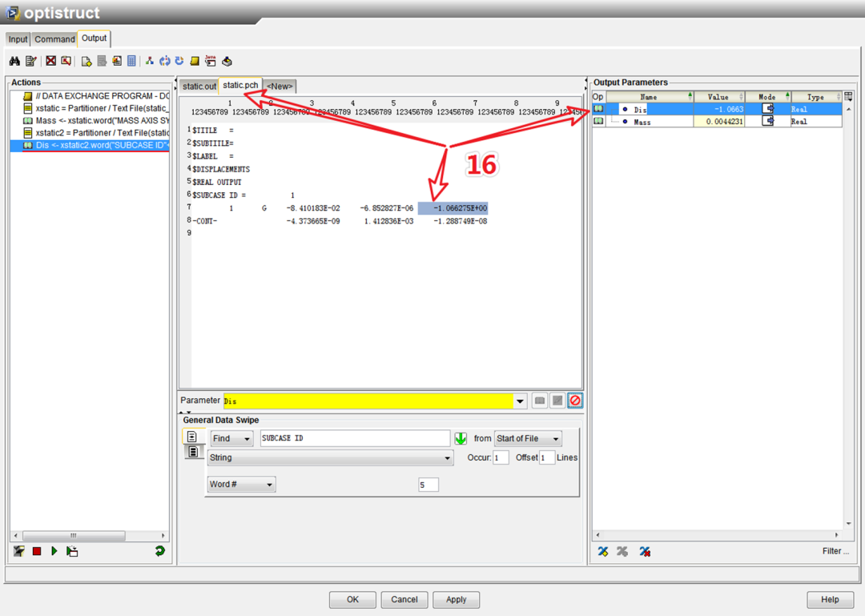Select the upper single-page swipe mode icon
Screen dimensions: 865x616
(x=192, y=437)
